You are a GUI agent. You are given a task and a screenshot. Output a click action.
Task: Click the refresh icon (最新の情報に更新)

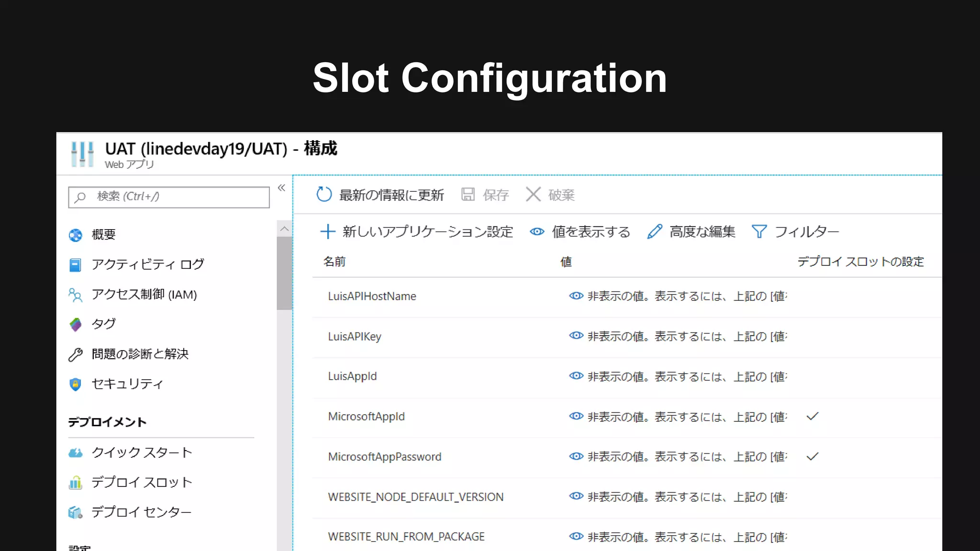[324, 194]
